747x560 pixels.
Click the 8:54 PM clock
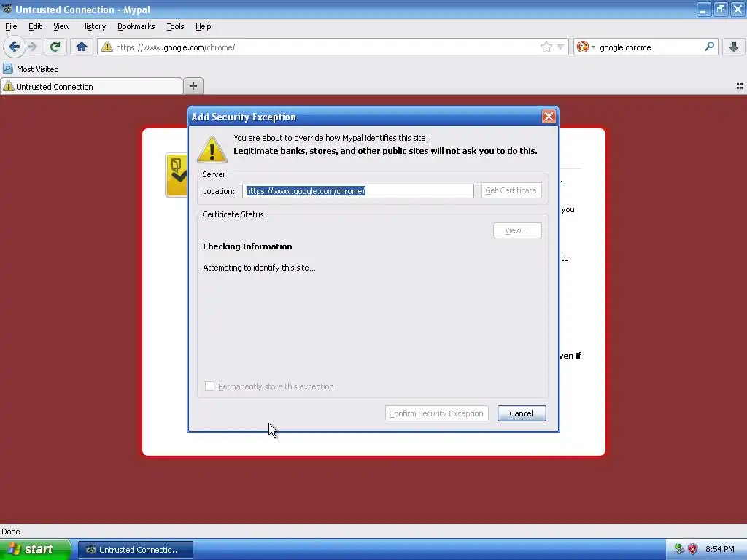pyautogui.click(x=719, y=549)
